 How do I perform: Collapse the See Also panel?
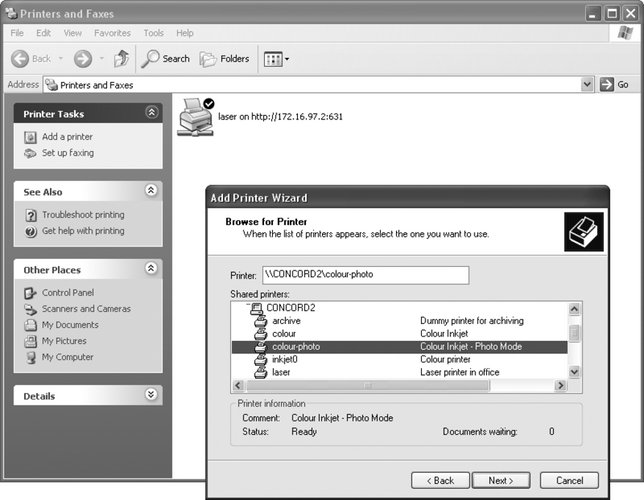click(151, 190)
